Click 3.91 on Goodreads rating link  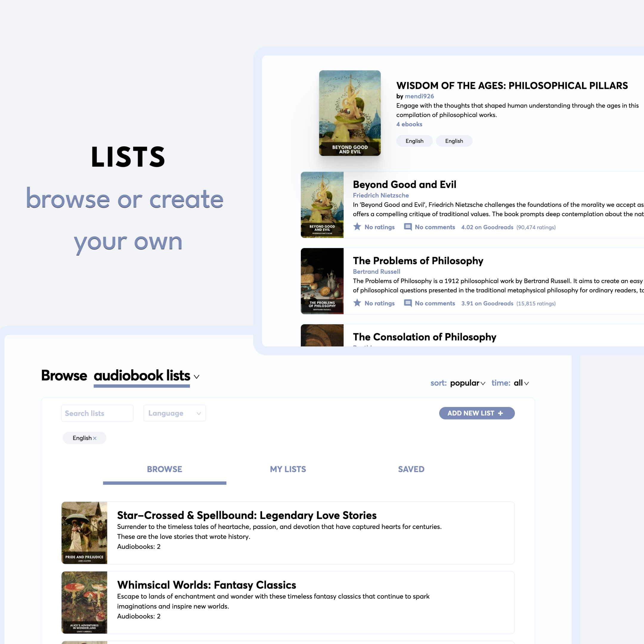(487, 303)
